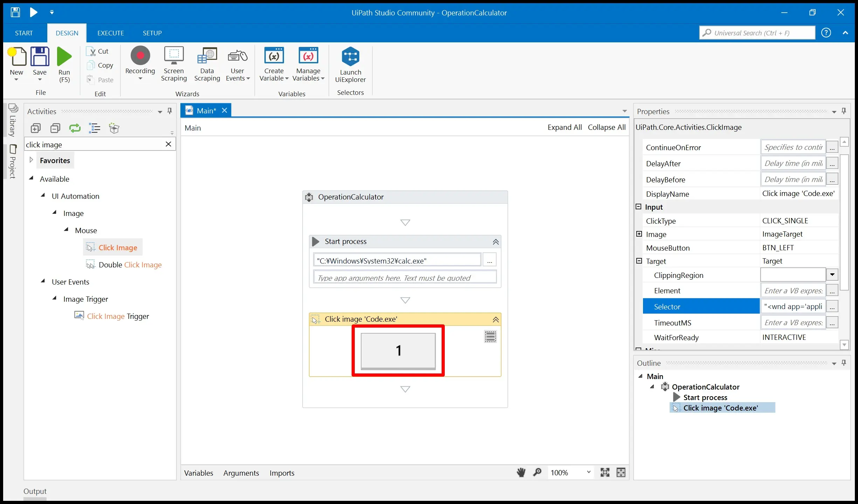Open the help question mark icon
858x504 pixels.
tap(826, 33)
